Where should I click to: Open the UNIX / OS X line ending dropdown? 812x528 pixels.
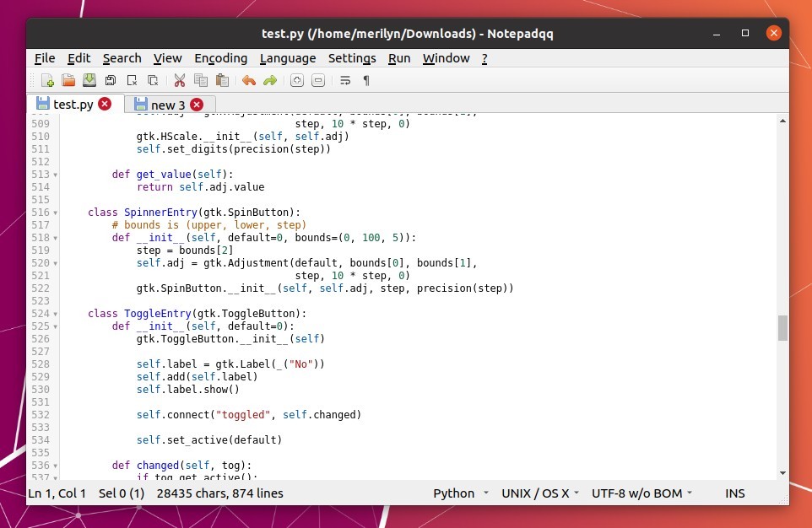point(541,493)
